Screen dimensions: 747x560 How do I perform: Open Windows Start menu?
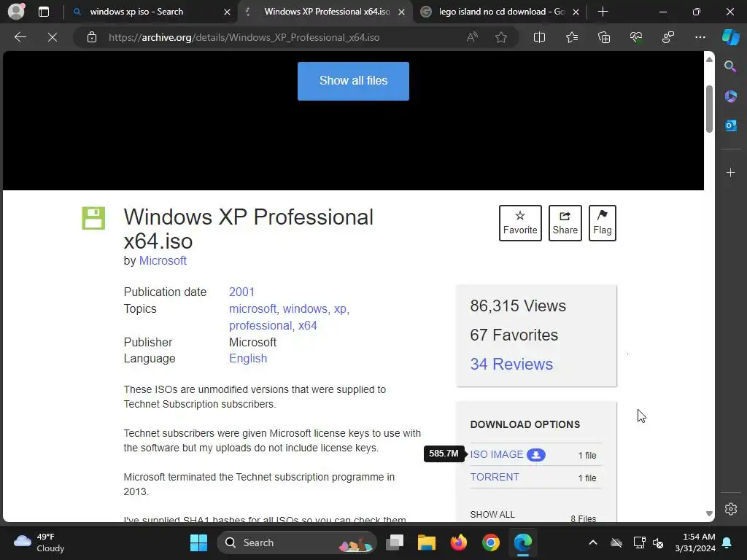coord(198,542)
